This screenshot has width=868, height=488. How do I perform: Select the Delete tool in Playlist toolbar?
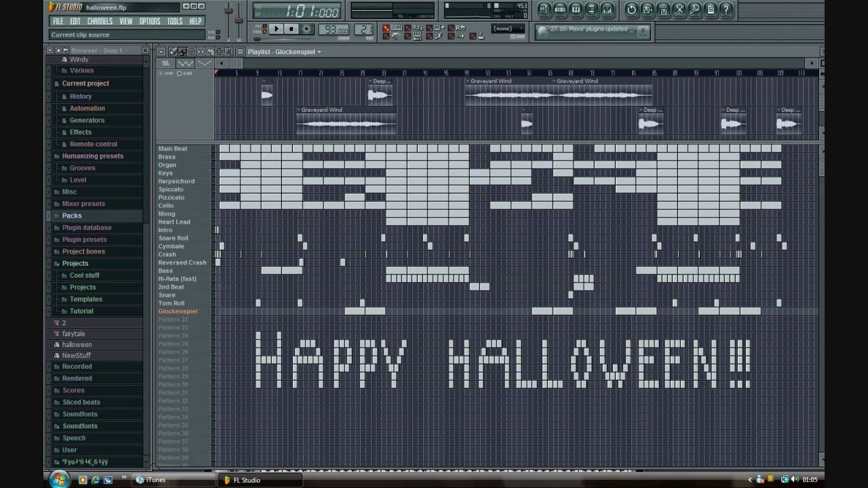pyautogui.click(x=191, y=52)
